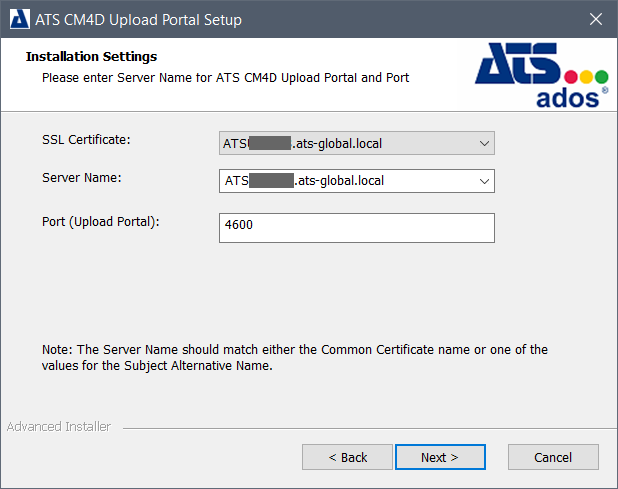The height and width of the screenshot is (489, 618).
Task: Click the green dot in ATS logo
Action: click(x=602, y=76)
